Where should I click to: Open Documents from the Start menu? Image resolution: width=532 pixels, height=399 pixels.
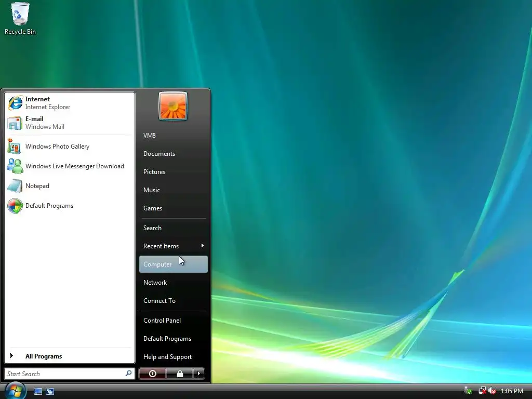pos(159,154)
